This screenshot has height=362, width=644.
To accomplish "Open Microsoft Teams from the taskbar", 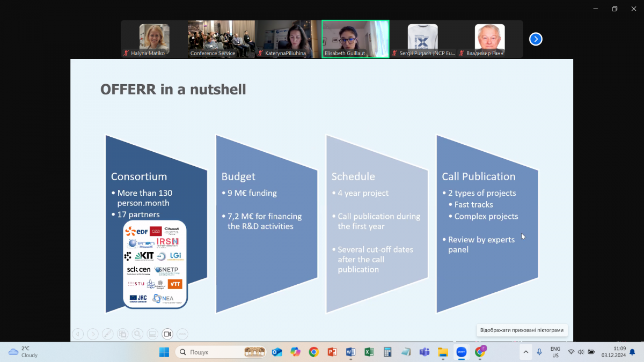I will 424,352.
